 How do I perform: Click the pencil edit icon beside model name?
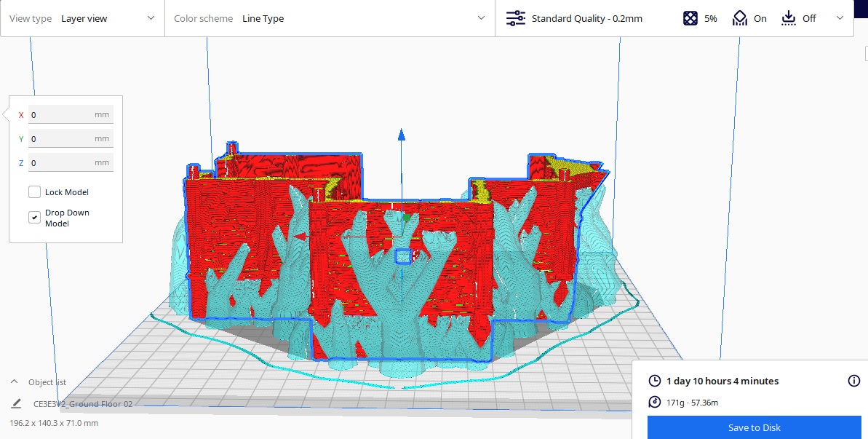click(16, 403)
